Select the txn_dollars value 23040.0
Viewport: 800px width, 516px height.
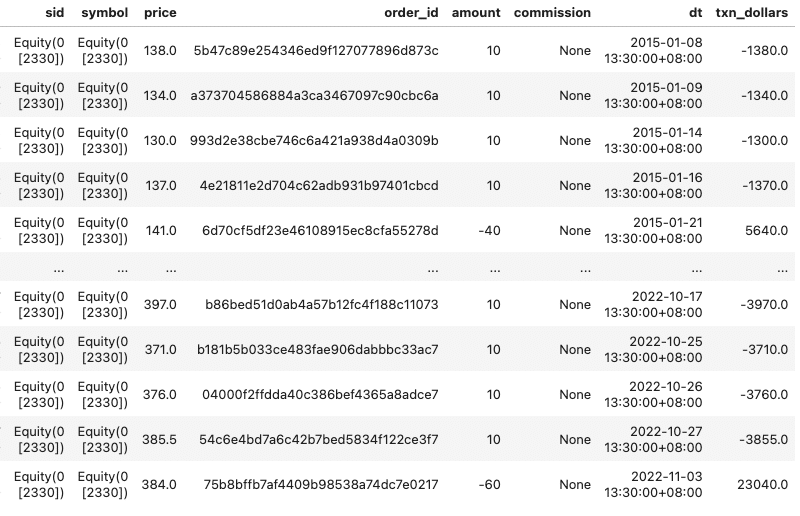point(763,484)
